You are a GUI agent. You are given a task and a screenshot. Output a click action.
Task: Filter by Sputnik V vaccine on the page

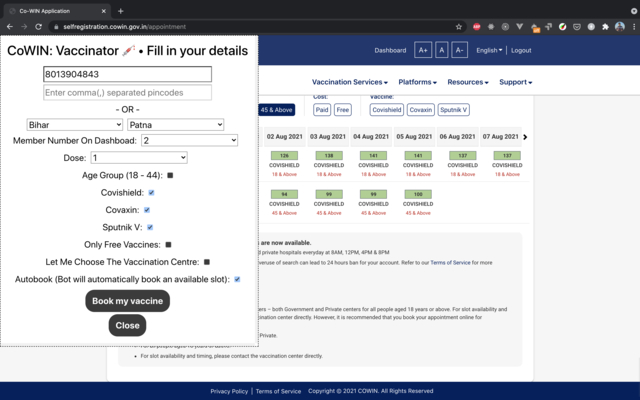pos(453,110)
